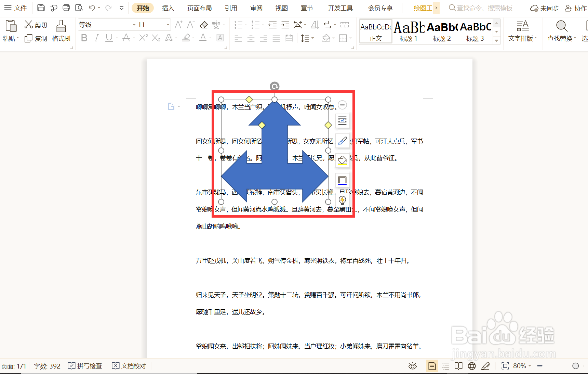Open shape outline icon beside shape
This screenshot has width=588, height=374.
click(342, 180)
